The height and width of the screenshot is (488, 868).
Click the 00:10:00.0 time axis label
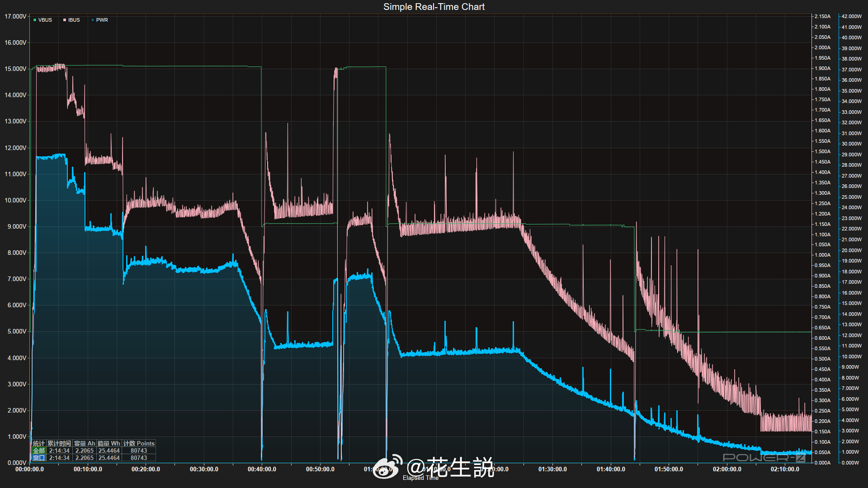[88, 469]
